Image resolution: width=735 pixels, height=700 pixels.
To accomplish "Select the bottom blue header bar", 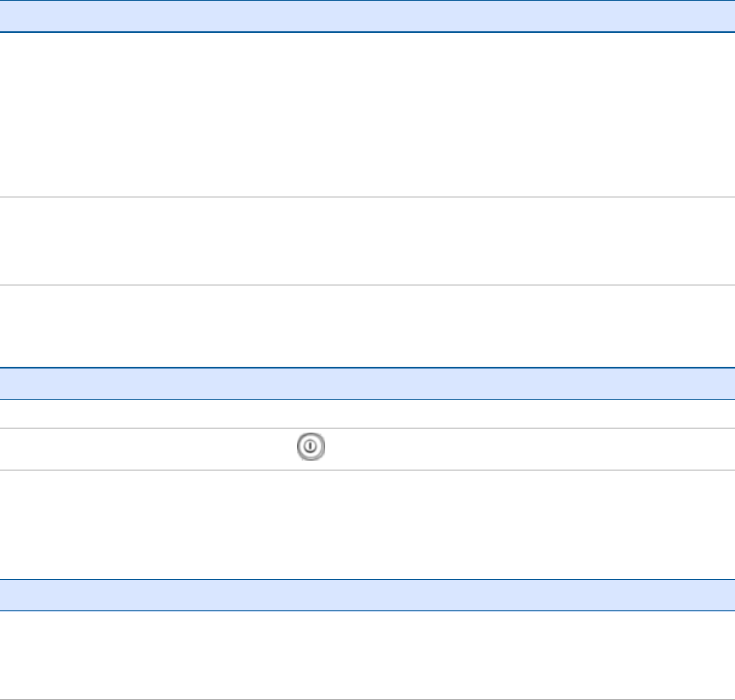I will [x=367, y=595].
